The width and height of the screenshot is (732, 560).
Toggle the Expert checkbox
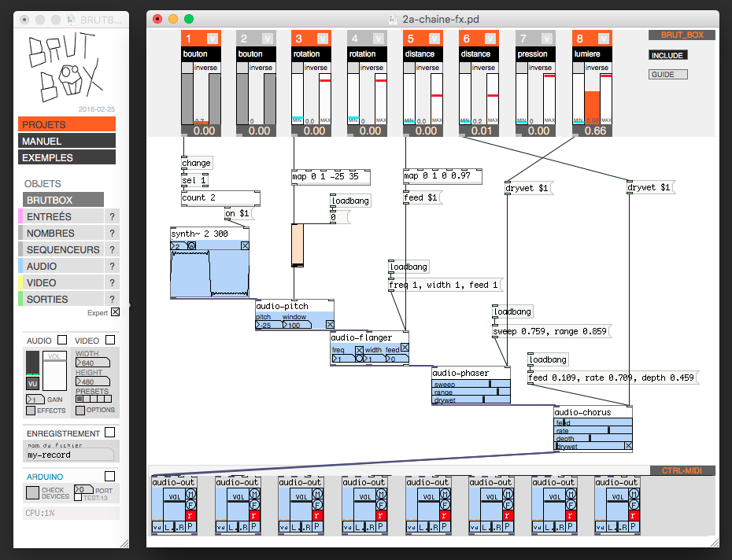point(115,312)
